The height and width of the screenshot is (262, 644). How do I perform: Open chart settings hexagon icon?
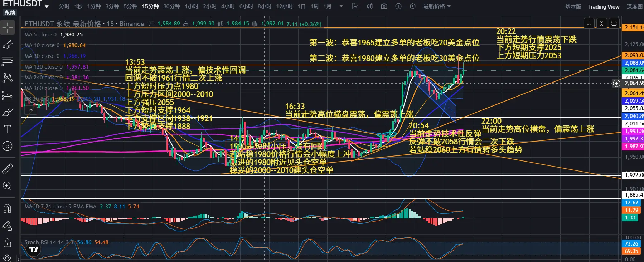pos(413,6)
